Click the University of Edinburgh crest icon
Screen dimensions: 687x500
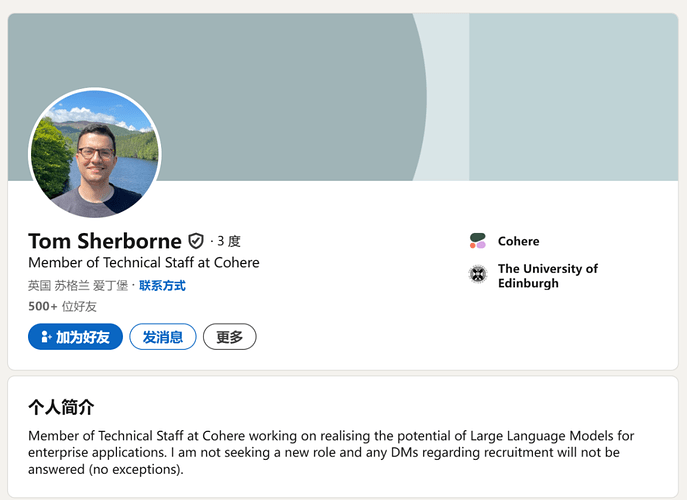click(x=478, y=274)
